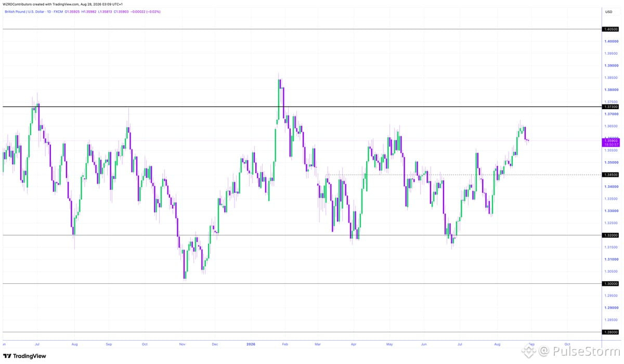The height and width of the screenshot is (364, 624).
Task: Click the FXCM source label in legend
Action: click(58, 11)
